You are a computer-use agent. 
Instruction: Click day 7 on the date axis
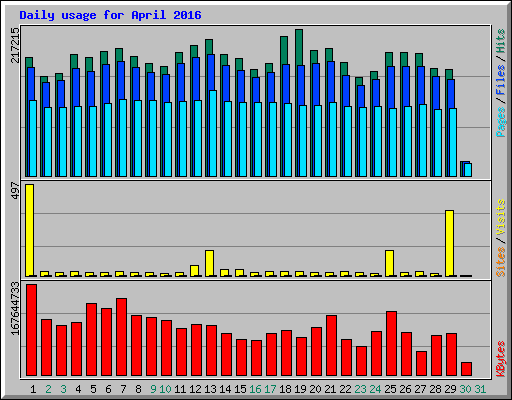click(123, 389)
